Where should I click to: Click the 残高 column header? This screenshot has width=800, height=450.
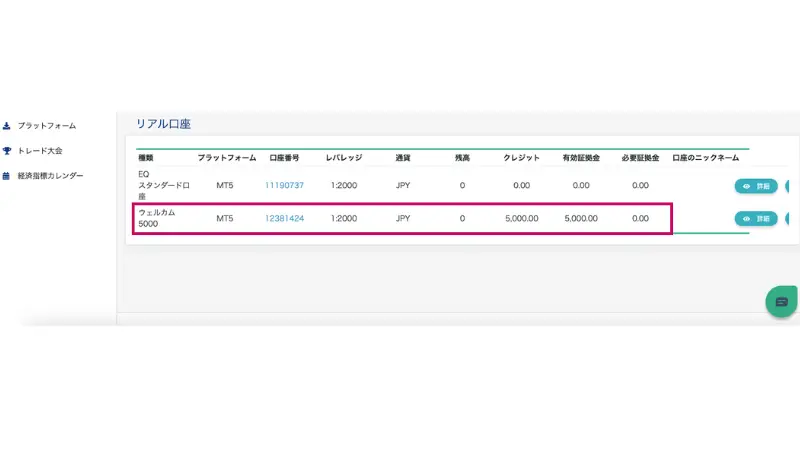click(462, 158)
